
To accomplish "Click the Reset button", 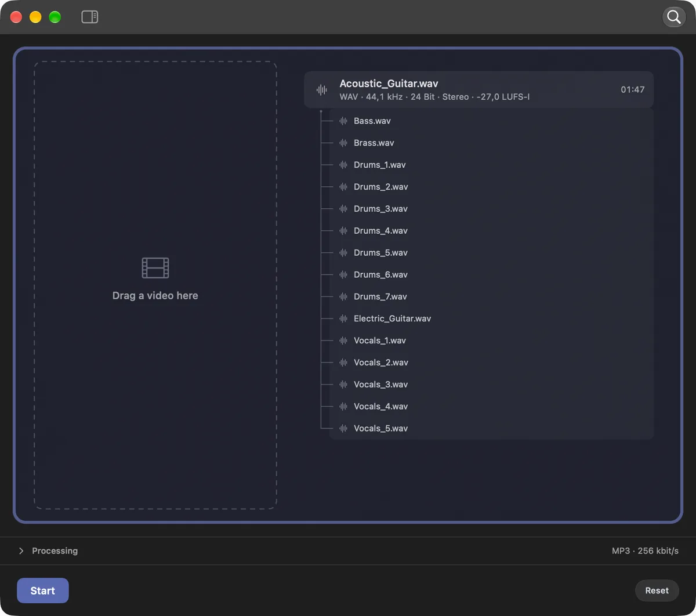I will tap(657, 590).
